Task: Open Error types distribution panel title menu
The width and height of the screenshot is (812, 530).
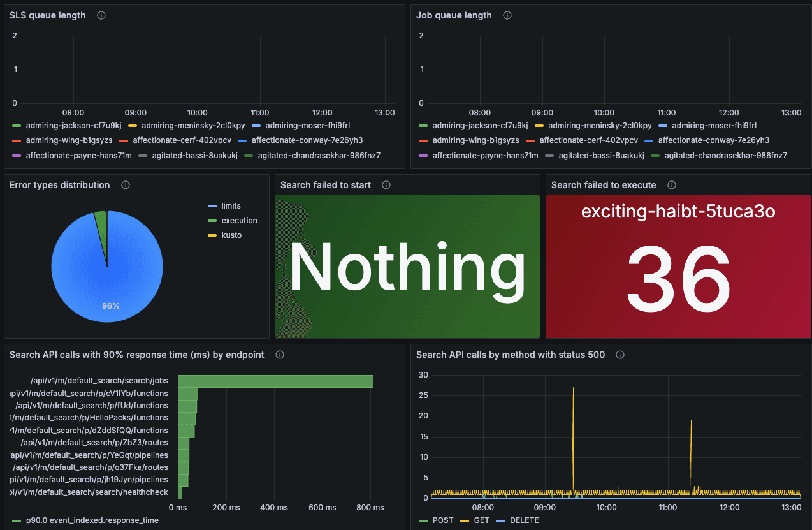Action: [60, 185]
